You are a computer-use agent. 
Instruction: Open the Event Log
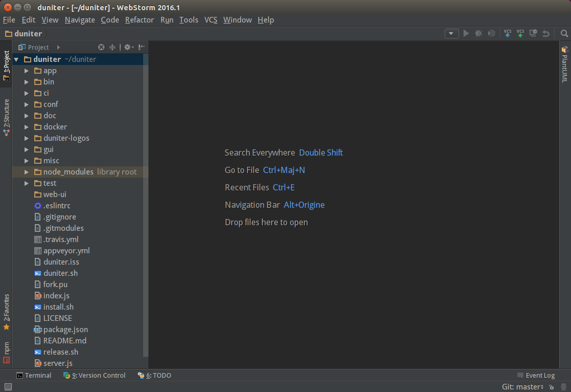click(536, 375)
